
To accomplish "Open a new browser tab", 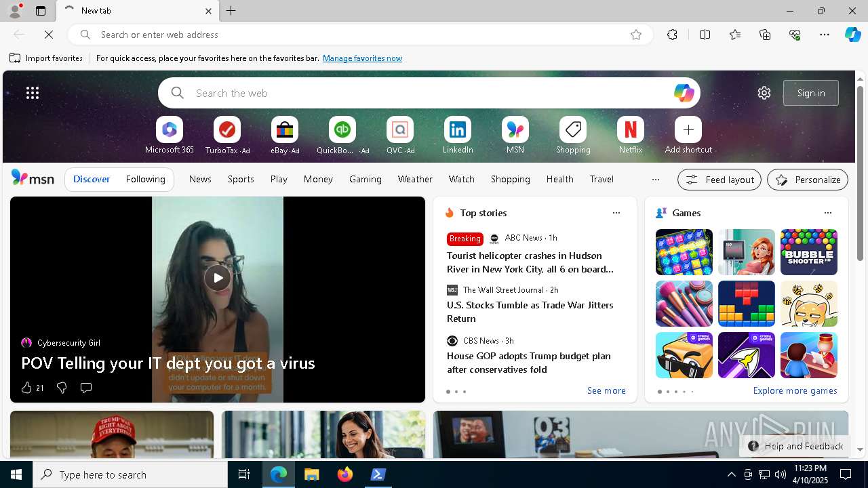I will point(231,11).
